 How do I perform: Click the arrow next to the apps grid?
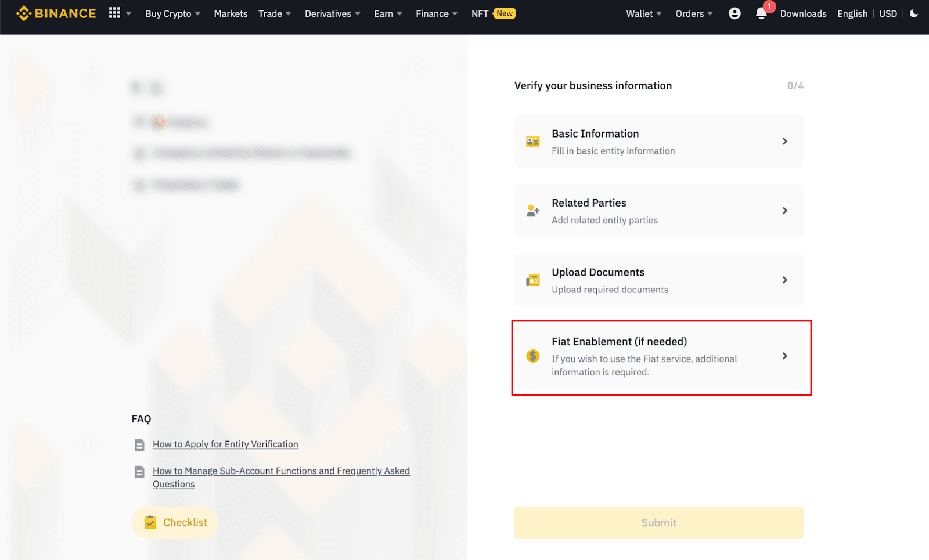point(128,13)
